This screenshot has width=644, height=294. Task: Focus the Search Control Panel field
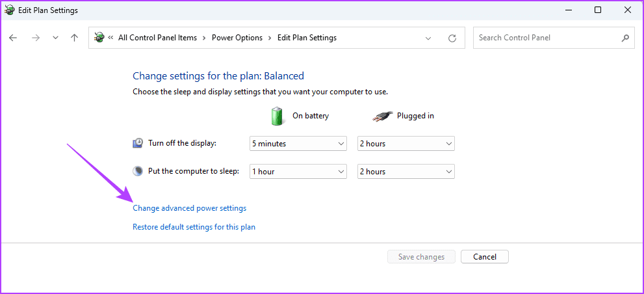546,38
